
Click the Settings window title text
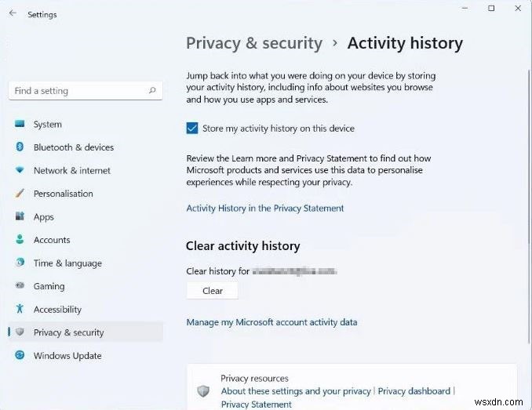coord(42,15)
